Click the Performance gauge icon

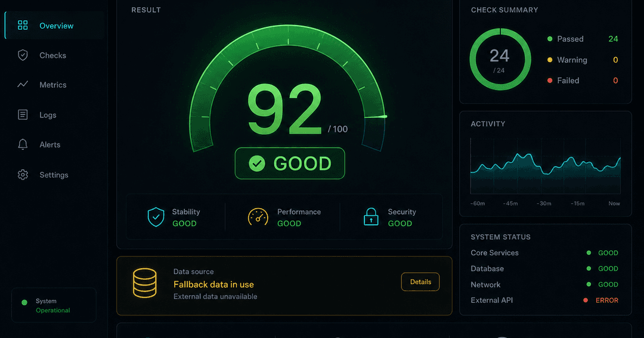tap(258, 217)
